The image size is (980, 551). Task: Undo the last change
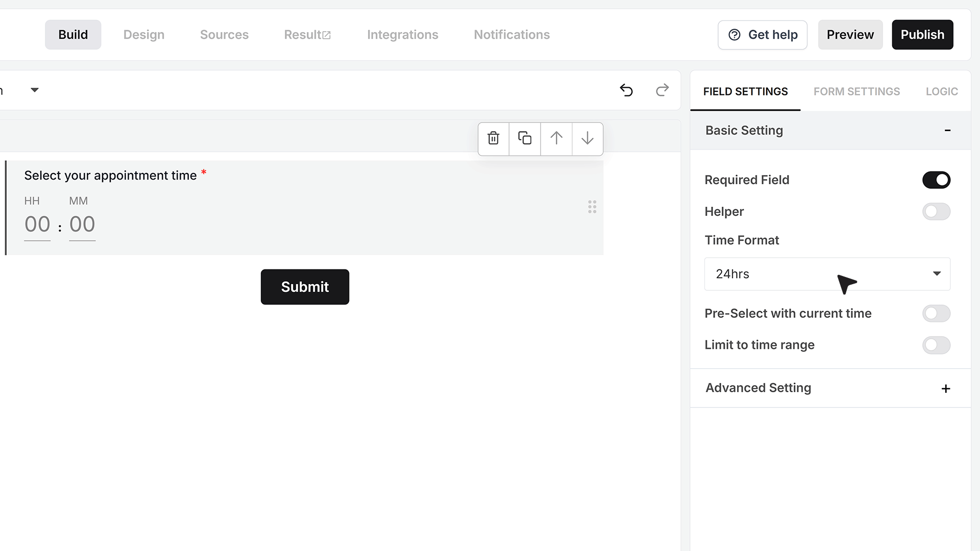click(626, 90)
